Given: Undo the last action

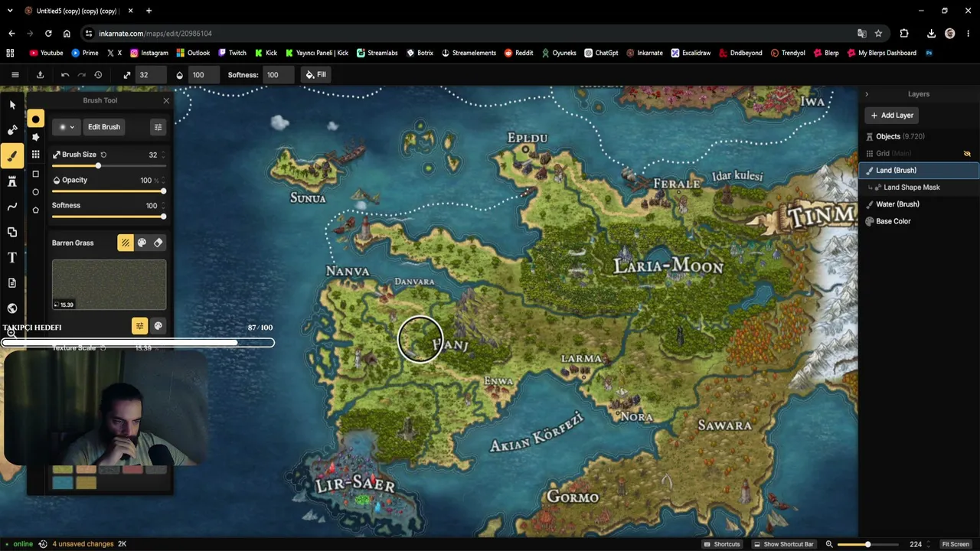Looking at the screenshot, I should [65, 75].
